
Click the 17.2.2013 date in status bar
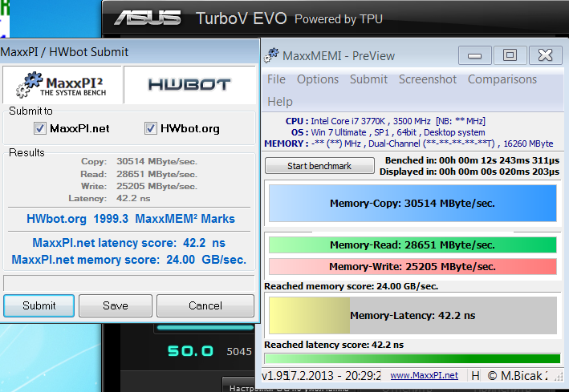334,376
